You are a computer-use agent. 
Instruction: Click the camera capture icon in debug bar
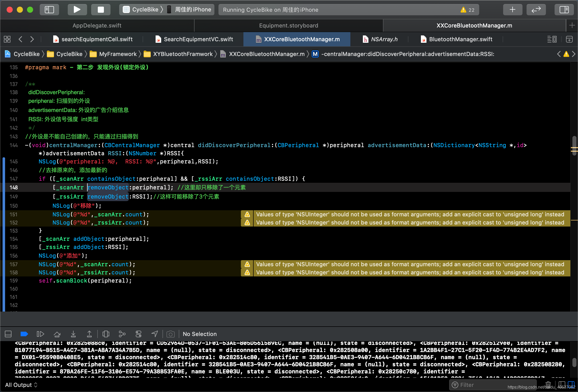[x=170, y=334]
